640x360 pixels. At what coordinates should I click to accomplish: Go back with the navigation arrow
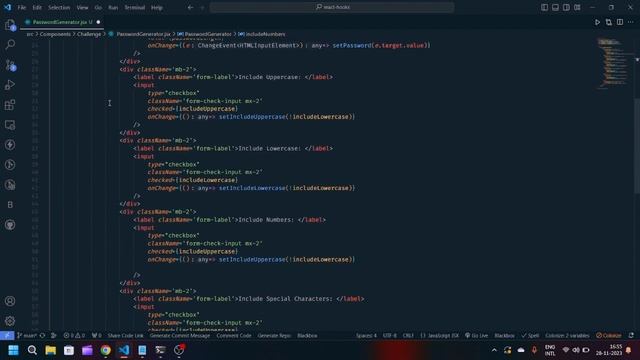pos(190,7)
